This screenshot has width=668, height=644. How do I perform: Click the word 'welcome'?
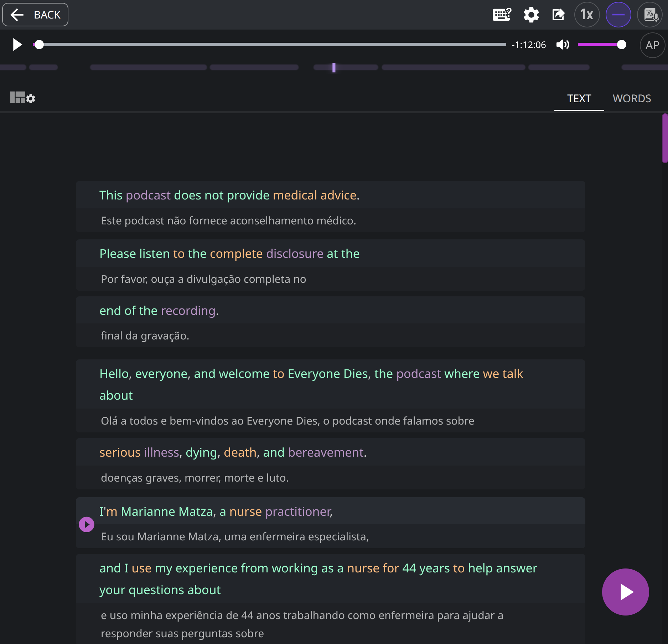click(244, 374)
